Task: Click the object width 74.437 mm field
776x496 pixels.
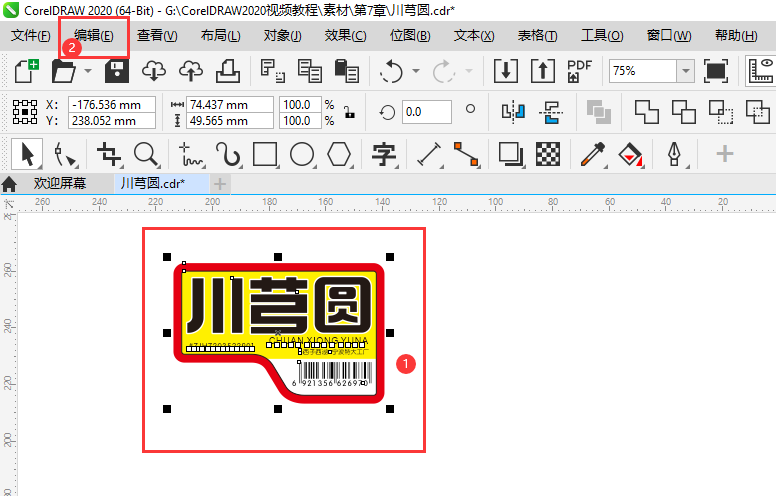Action: [x=230, y=104]
